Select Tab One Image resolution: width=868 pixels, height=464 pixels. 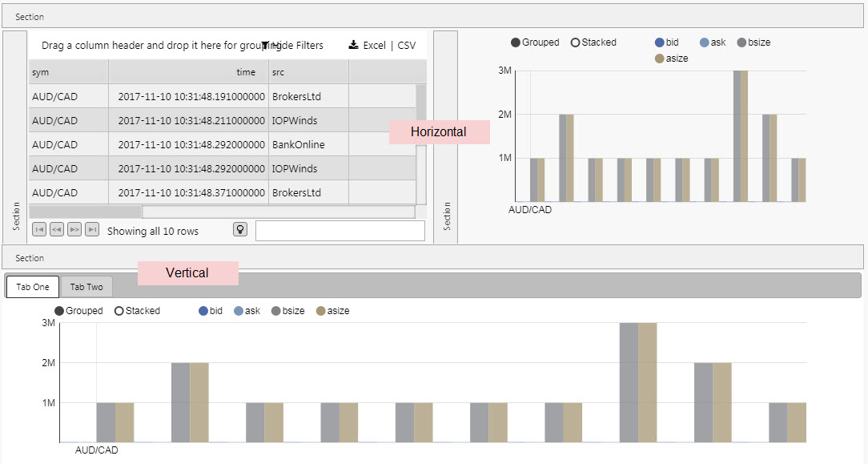point(33,287)
